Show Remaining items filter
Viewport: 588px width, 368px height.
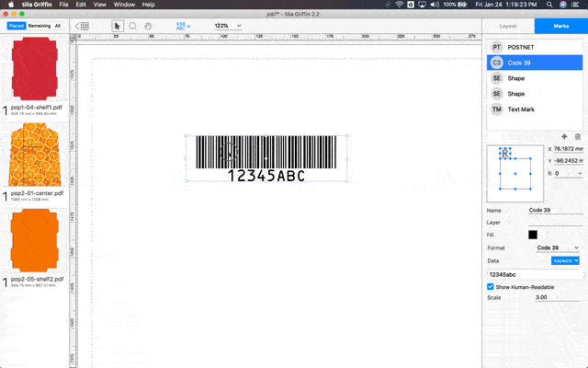pyautogui.click(x=40, y=26)
